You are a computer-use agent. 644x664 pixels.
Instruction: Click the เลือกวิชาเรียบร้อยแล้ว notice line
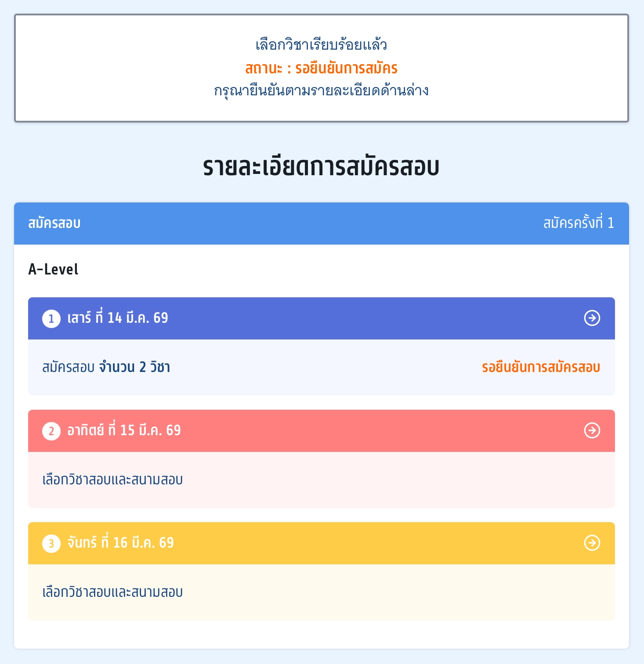click(x=322, y=45)
